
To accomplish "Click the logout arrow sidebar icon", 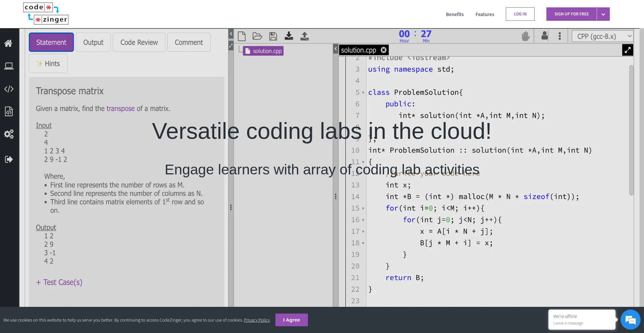I will tap(9, 159).
